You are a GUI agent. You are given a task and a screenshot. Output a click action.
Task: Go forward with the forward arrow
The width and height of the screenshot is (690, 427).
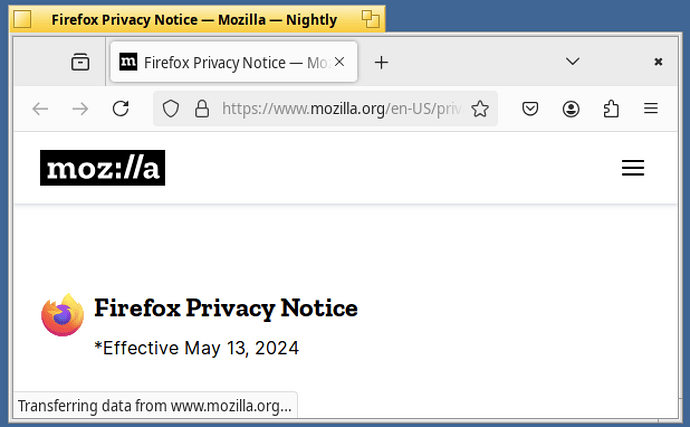[80, 109]
